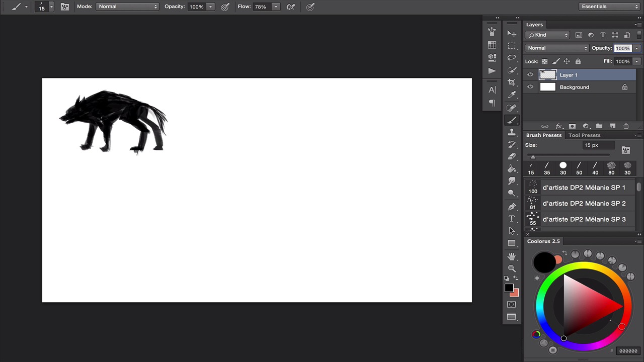Viewport: 644px width, 362px height.
Task: Select the Brush tool in toolbox
Action: [x=512, y=120]
